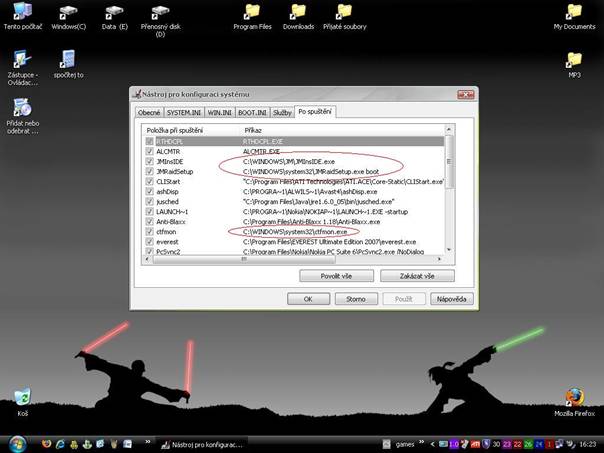Open the Windows(C) drive icon
This screenshot has height=453, width=604.
point(69,12)
